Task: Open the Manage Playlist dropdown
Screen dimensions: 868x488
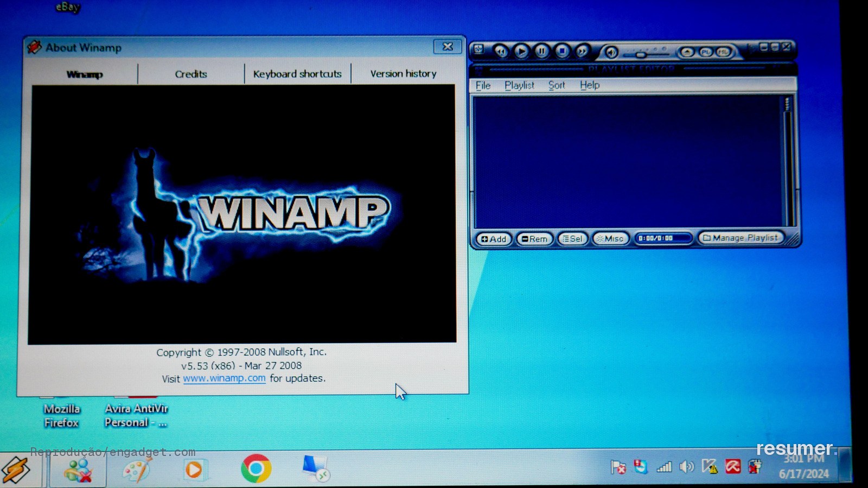Action: click(741, 238)
